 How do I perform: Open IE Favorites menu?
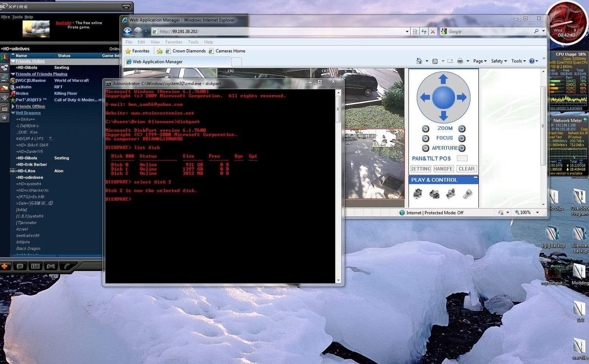pyautogui.click(x=174, y=42)
